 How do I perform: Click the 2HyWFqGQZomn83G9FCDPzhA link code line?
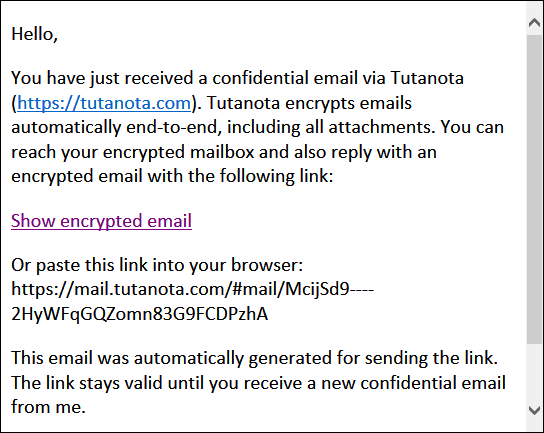pos(139,314)
